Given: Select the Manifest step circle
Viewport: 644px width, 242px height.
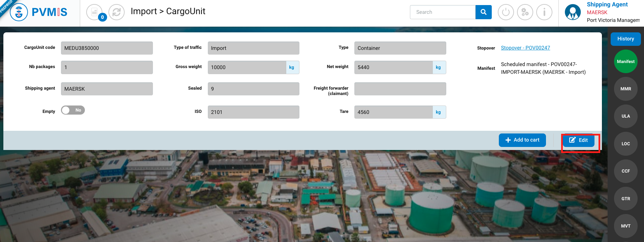Looking at the screenshot, I should [x=625, y=62].
